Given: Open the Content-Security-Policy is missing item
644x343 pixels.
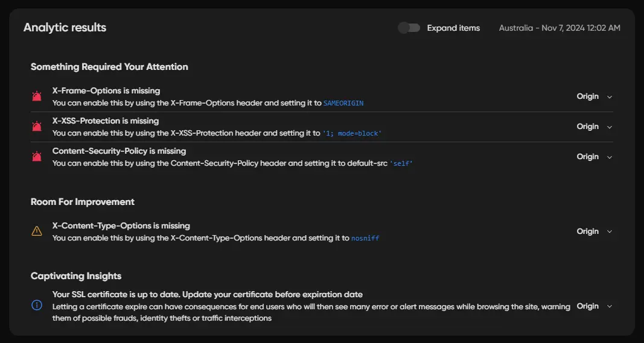Looking at the screenshot, I should click(119, 151).
